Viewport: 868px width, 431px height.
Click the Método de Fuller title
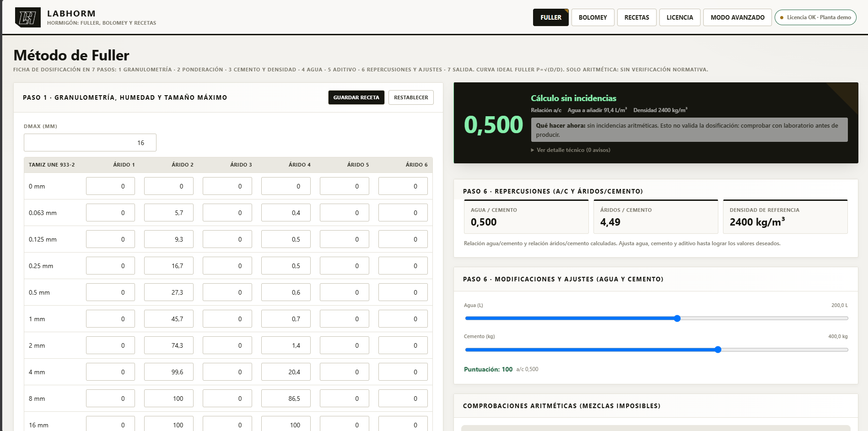pyautogui.click(x=71, y=55)
